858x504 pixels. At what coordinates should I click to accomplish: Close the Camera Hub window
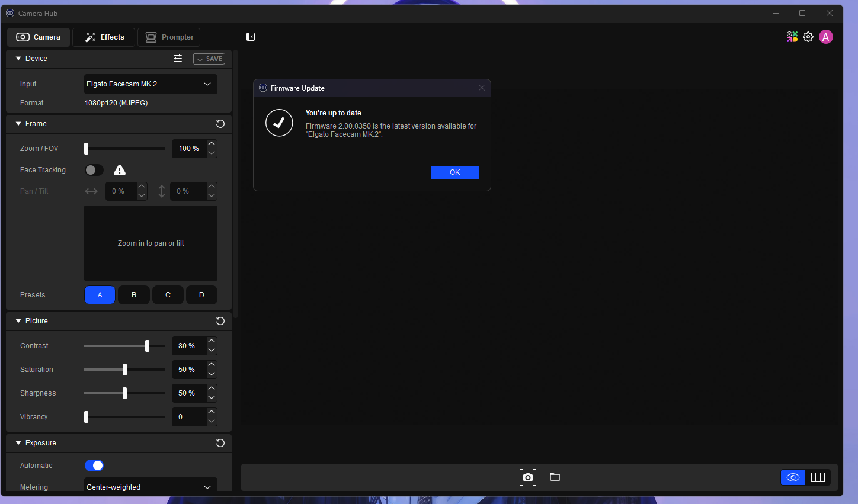click(x=830, y=13)
